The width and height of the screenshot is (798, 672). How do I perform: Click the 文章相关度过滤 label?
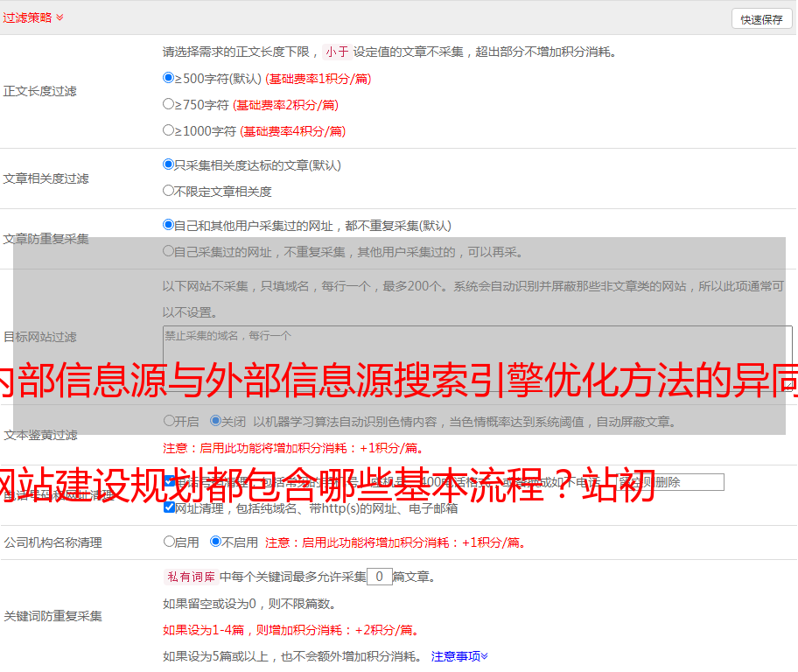[x=45, y=178]
